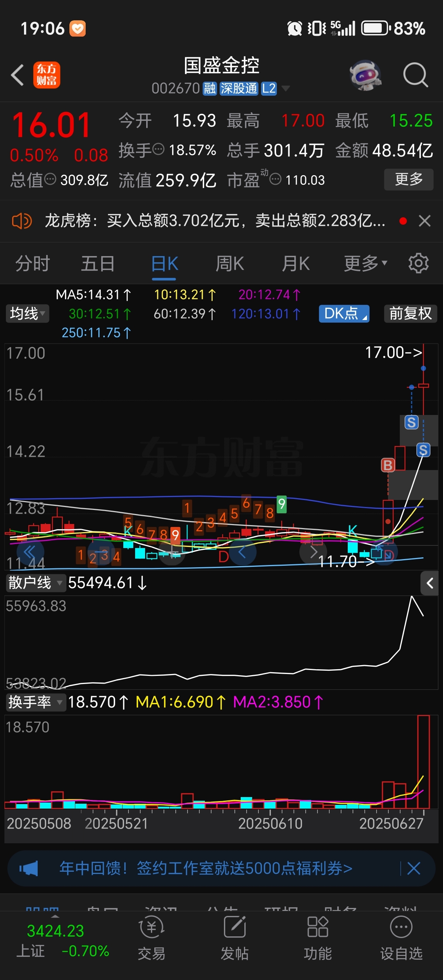Switch to 周K chart tab
The width and height of the screenshot is (443, 980).
(230, 263)
